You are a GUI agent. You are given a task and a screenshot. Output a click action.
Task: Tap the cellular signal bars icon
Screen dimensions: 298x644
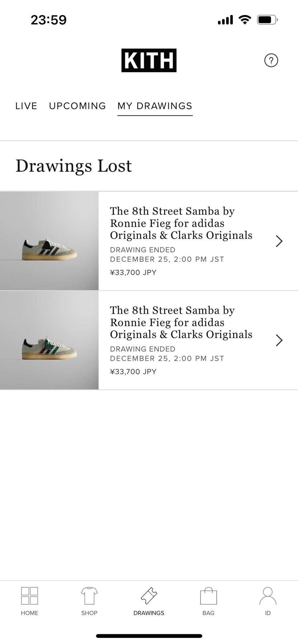(225, 20)
